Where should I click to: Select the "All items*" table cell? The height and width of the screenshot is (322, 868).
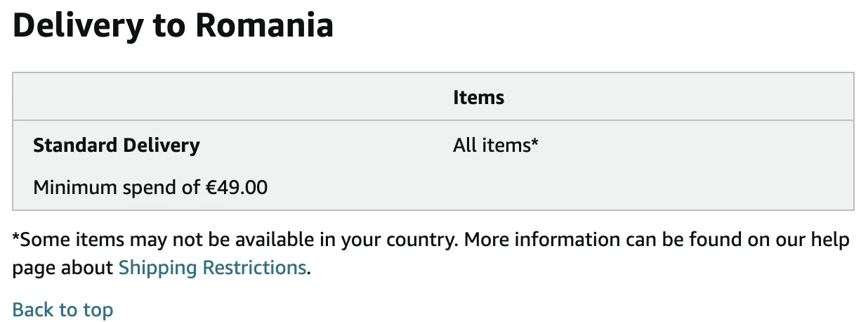click(x=496, y=146)
